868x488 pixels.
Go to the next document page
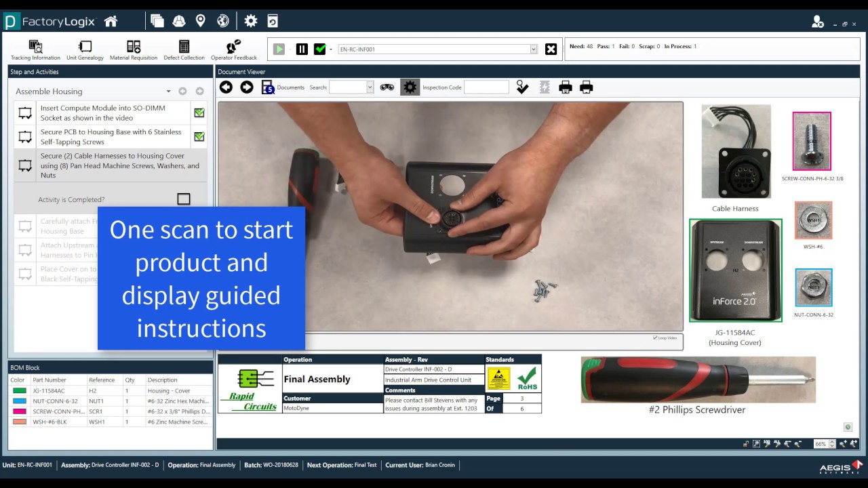point(247,87)
